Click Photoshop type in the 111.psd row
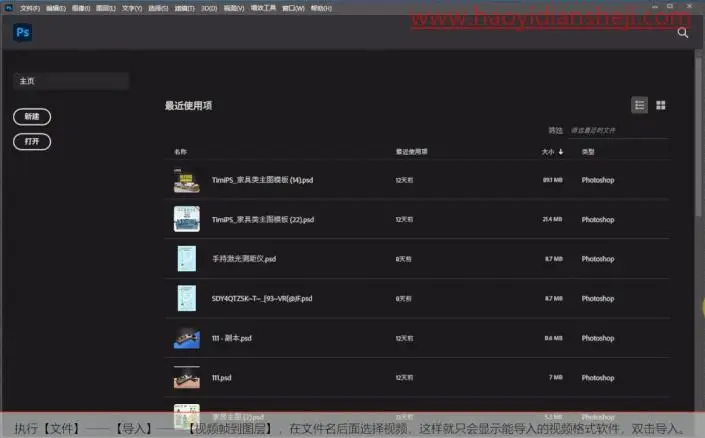Image resolution: width=705 pixels, height=438 pixels. point(598,378)
